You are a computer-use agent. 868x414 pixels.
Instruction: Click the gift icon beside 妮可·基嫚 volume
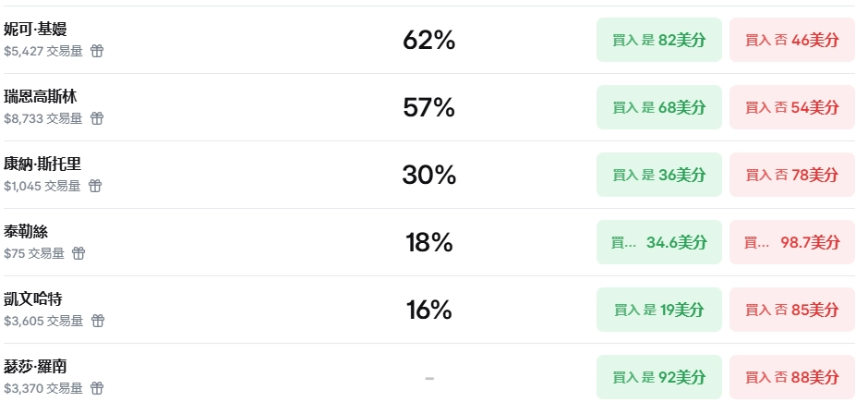97,51
